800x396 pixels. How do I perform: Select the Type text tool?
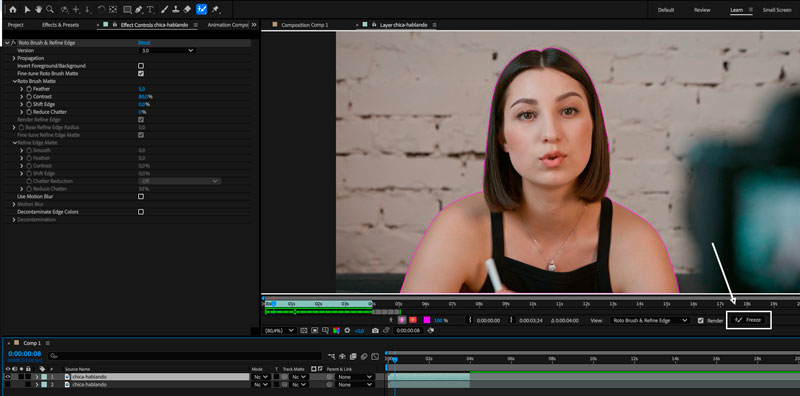coord(150,9)
